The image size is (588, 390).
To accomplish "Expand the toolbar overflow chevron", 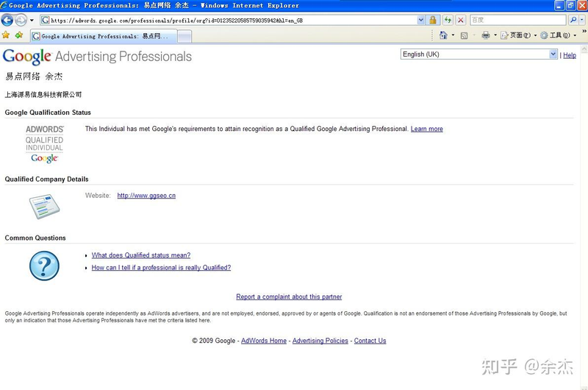I will (x=584, y=32).
